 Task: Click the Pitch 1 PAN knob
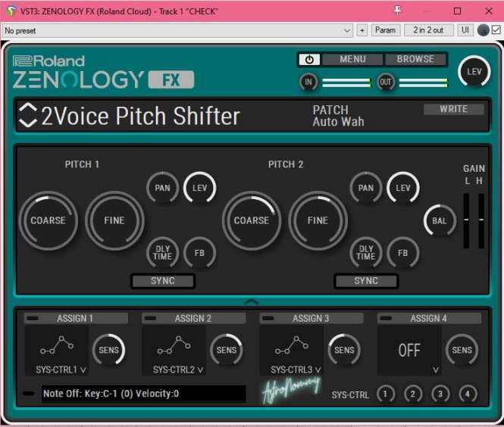pyautogui.click(x=162, y=188)
